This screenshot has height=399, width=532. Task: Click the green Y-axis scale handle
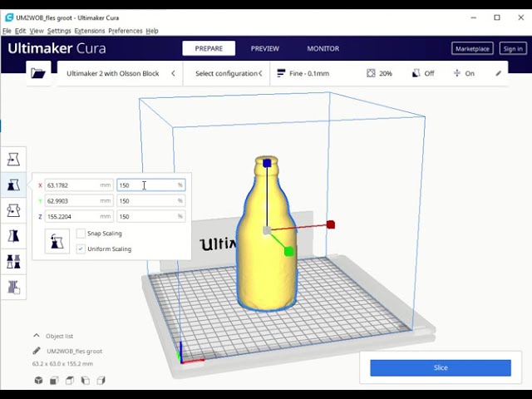point(288,251)
